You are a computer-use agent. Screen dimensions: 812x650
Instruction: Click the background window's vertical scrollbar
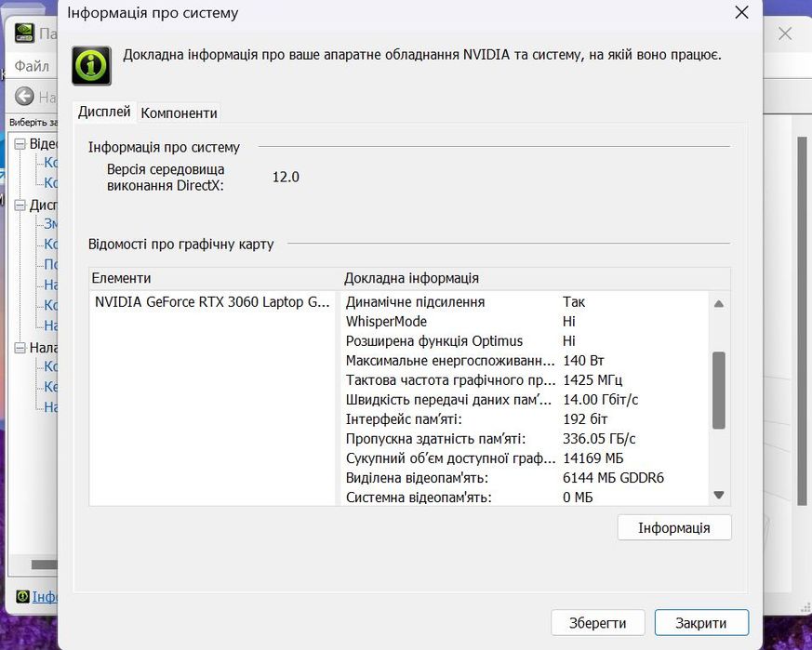pos(802,321)
